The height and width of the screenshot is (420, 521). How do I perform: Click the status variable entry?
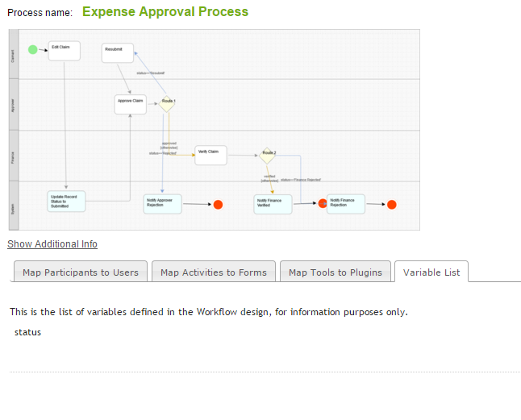pyautogui.click(x=27, y=332)
